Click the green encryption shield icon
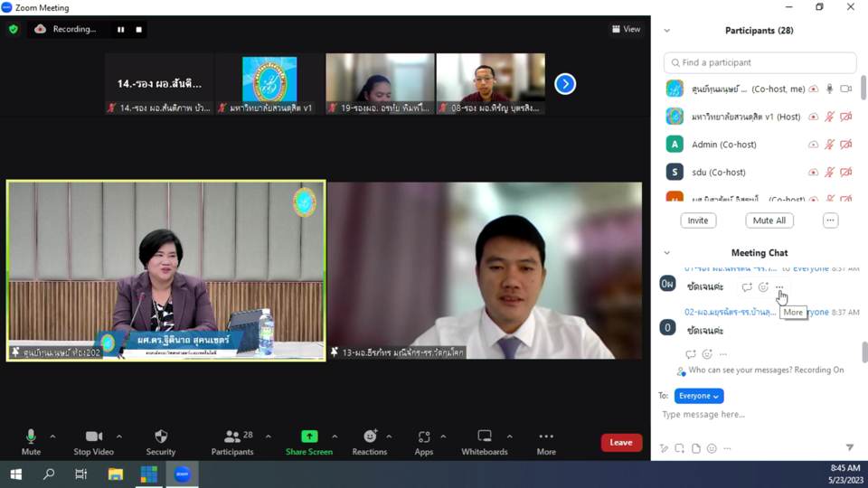 click(14, 29)
